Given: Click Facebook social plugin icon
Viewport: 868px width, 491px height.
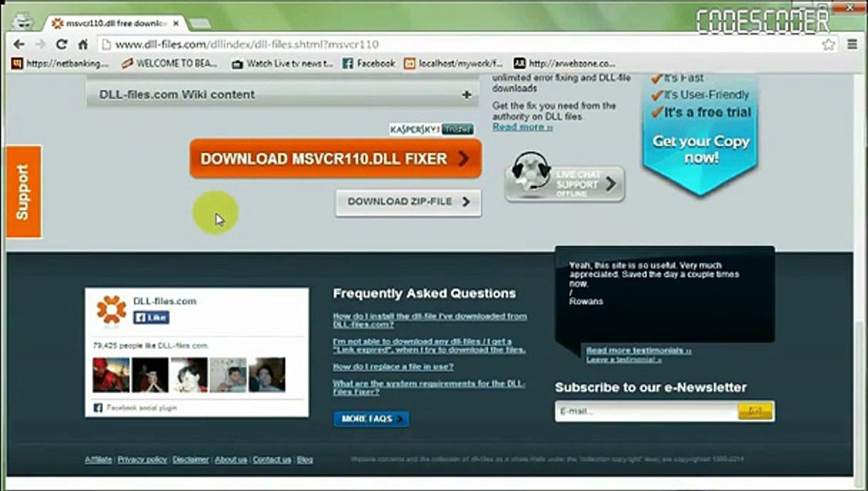Looking at the screenshot, I should click(x=98, y=408).
